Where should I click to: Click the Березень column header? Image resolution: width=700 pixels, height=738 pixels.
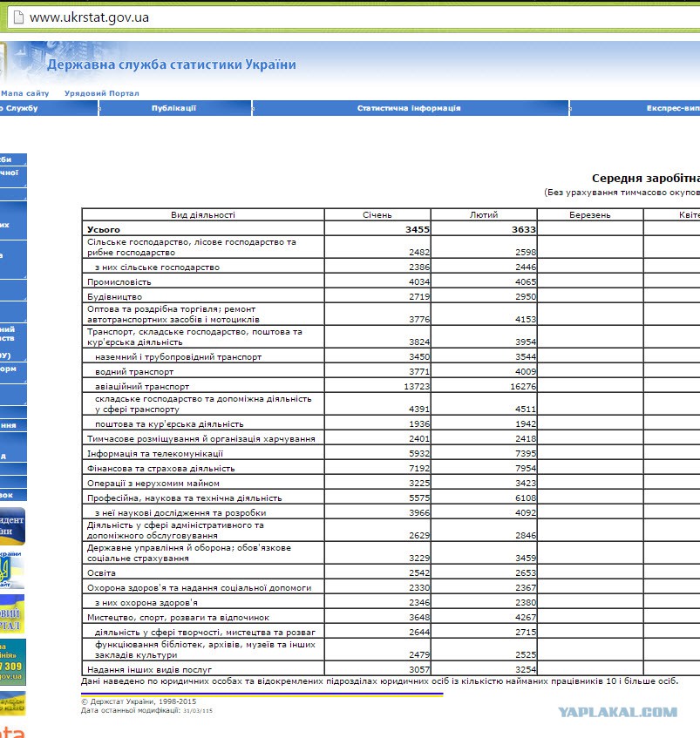click(590, 214)
